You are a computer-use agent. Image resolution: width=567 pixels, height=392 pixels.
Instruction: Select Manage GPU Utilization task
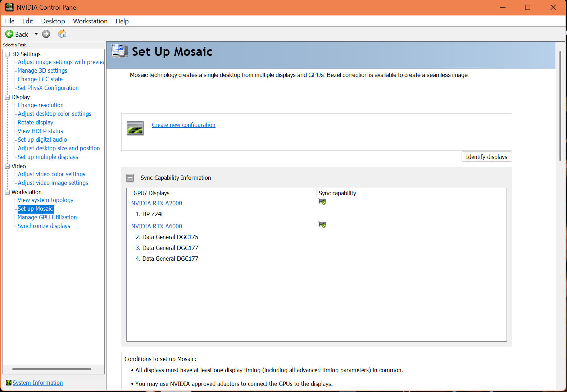(47, 217)
